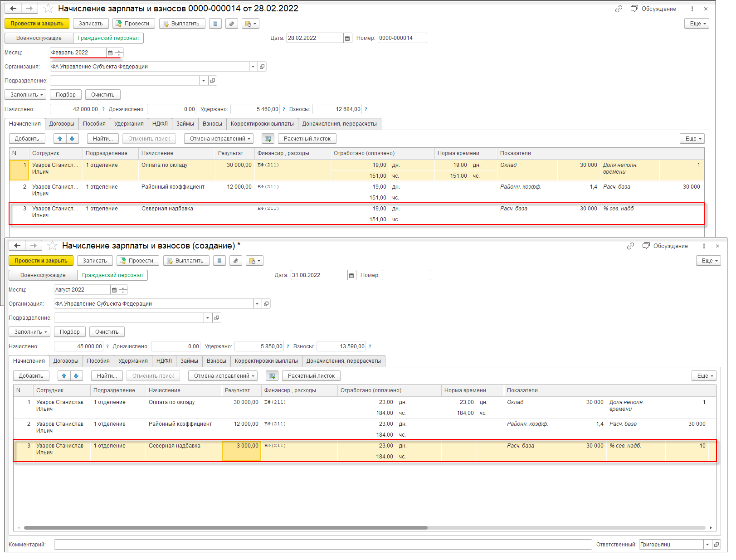Open НДФЛ tab in top window

click(x=160, y=124)
